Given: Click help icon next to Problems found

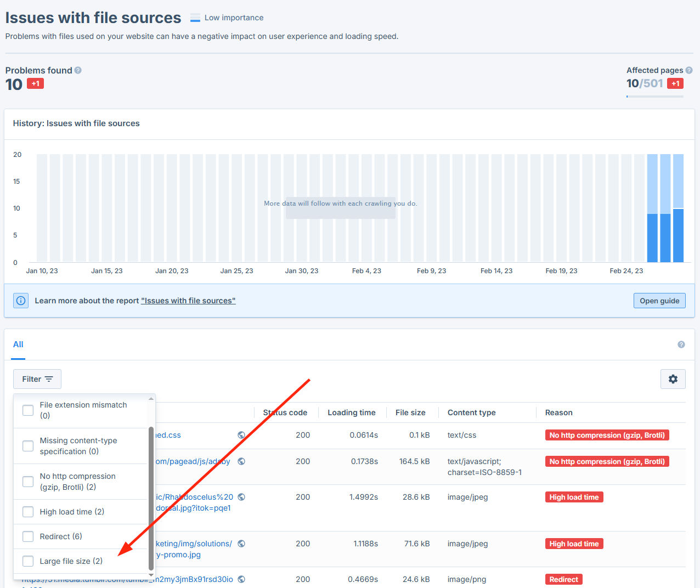Looking at the screenshot, I should (78, 70).
